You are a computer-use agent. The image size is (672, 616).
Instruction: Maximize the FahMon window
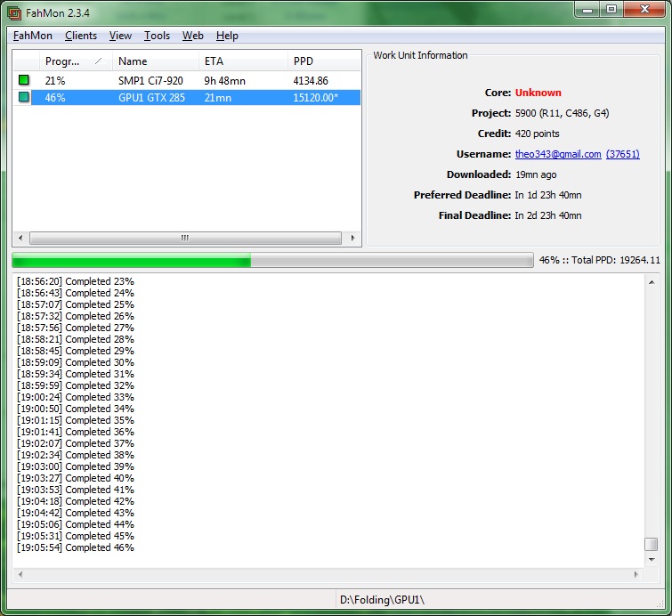point(611,11)
